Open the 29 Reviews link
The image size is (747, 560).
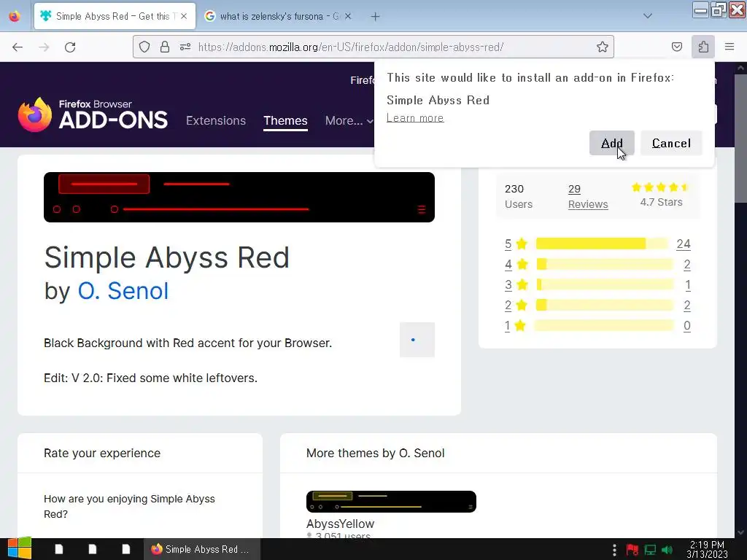point(588,196)
